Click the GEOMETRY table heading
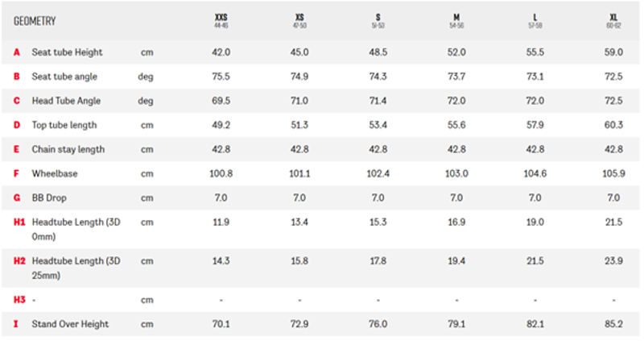The height and width of the screenshot is (341, 644). point(35,22)
